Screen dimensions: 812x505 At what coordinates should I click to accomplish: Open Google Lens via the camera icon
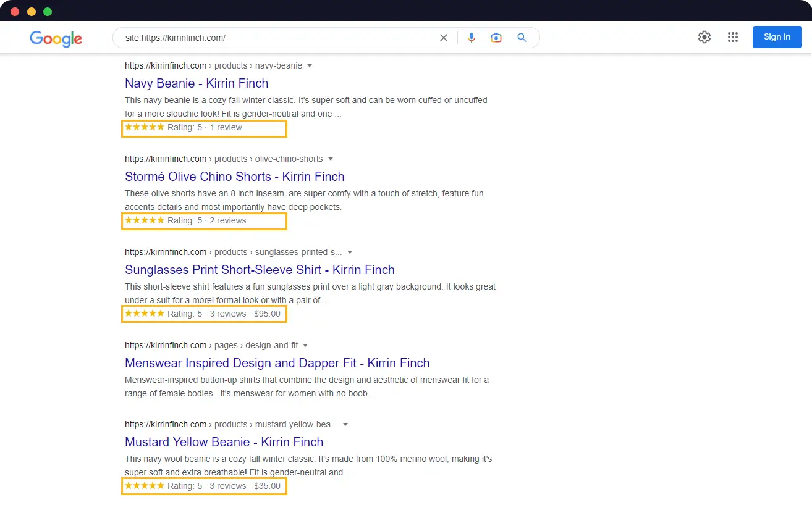[496, 38]
